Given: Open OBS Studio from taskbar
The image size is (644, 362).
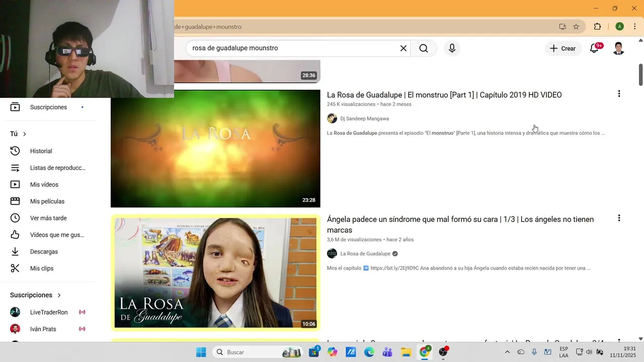Looking at the screenshot, I should (x=443, y=352).
